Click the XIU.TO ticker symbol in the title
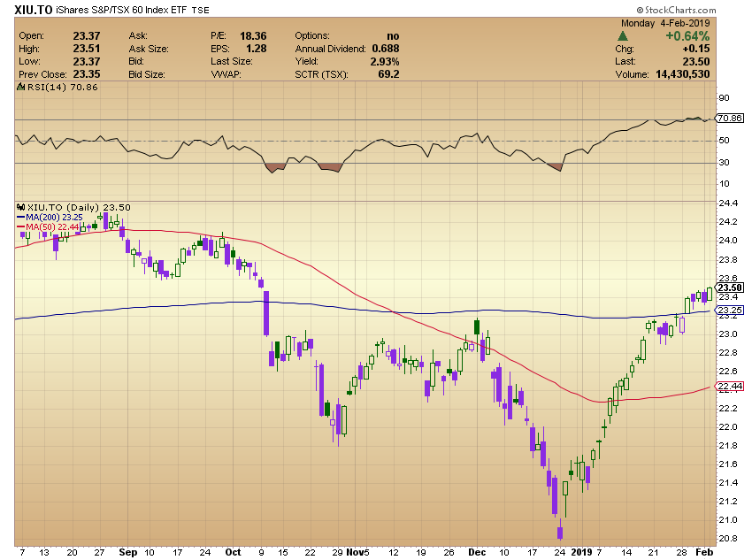This screenshot has width=752, height=560. (33, 10)
